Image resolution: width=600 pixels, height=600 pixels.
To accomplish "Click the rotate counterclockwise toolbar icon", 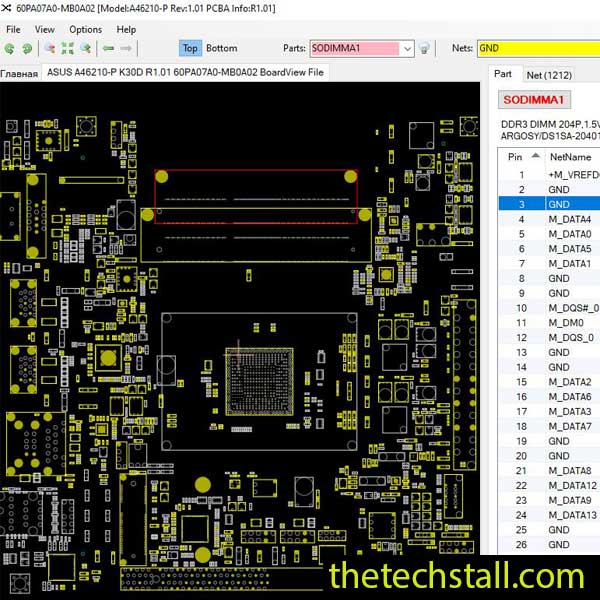I will (x=11, y=48).
